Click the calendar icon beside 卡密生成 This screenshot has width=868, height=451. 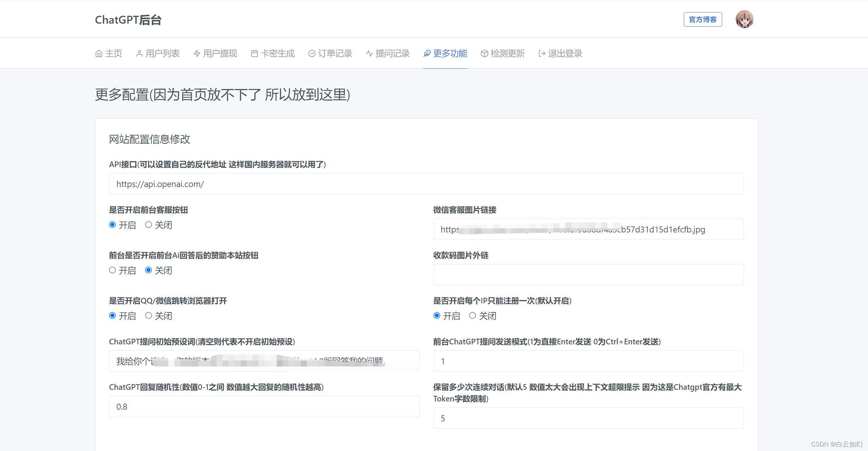click(x=254, y=54)
